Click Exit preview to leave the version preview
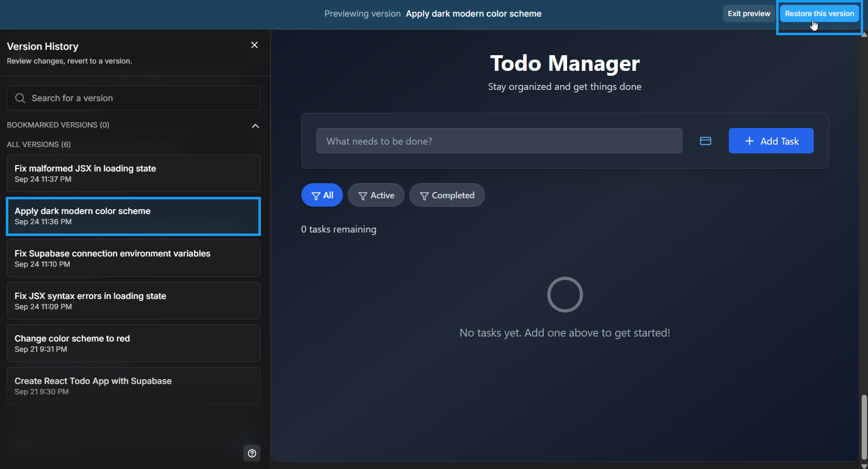 748,13
